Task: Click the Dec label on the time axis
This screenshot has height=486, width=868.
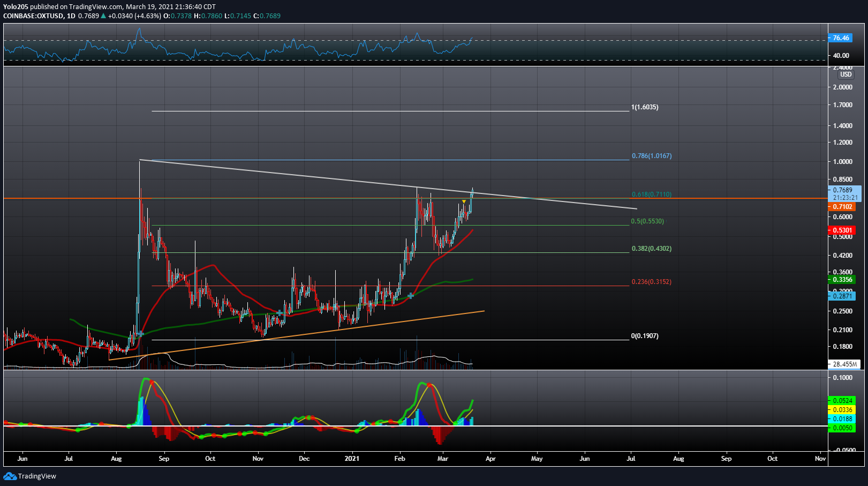Action: (304, 459)
